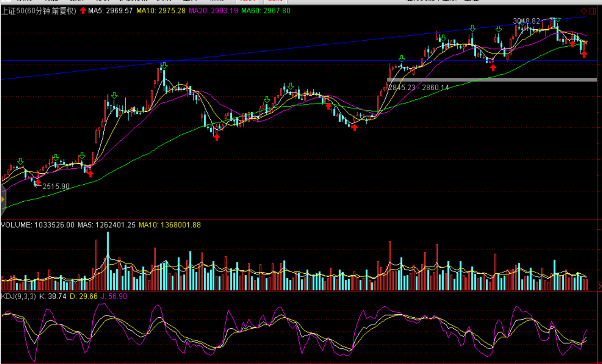Screen dimensions: 602x364
Task: Select the green MA60: 2967.80 label
Action: click(x=266, y=11)
